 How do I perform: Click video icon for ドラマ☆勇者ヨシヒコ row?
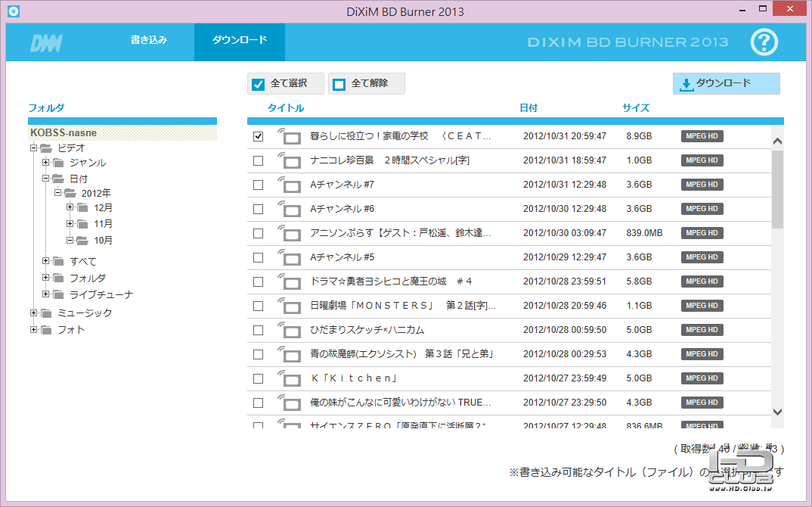(289, 281)
